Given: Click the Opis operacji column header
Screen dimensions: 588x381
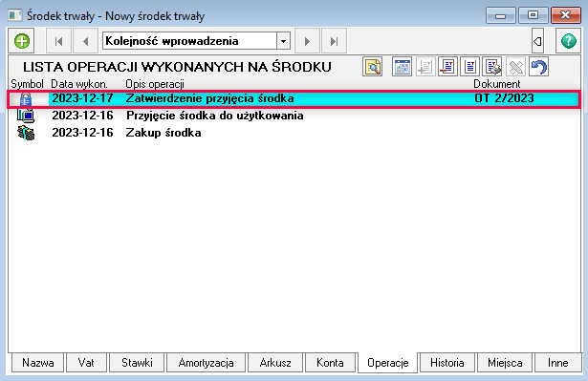Looking at the screenshot, I should click(x=155, y=84).
